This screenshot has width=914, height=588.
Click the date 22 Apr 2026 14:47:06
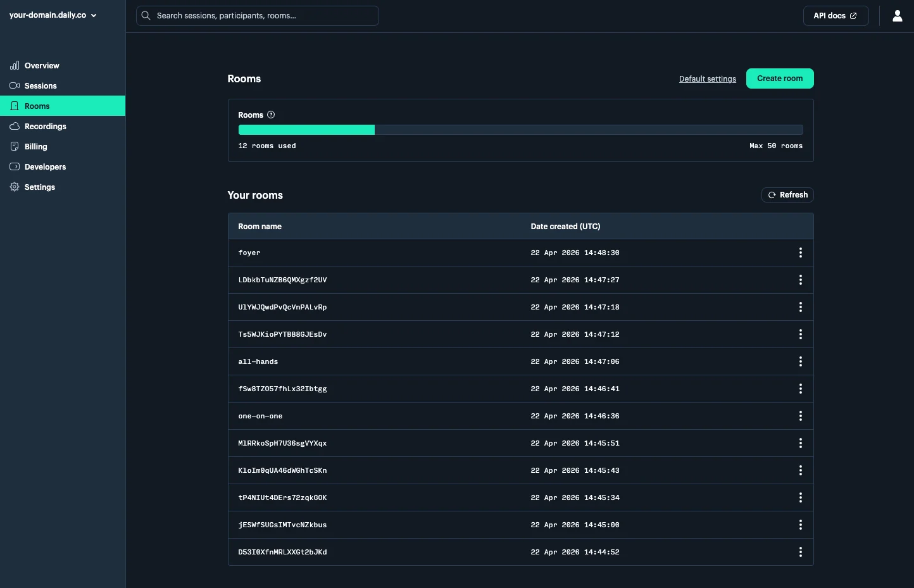click(x=575, y=361)
